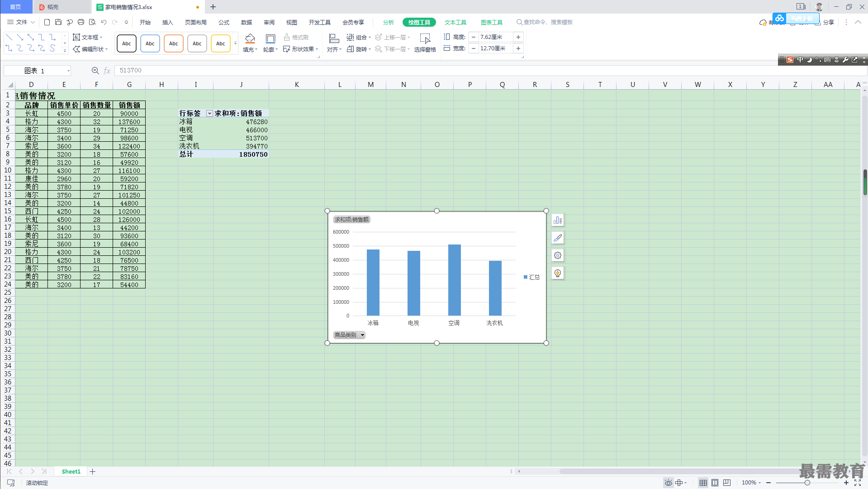Open the 开始 Home ribbon tab

(145, 22)
